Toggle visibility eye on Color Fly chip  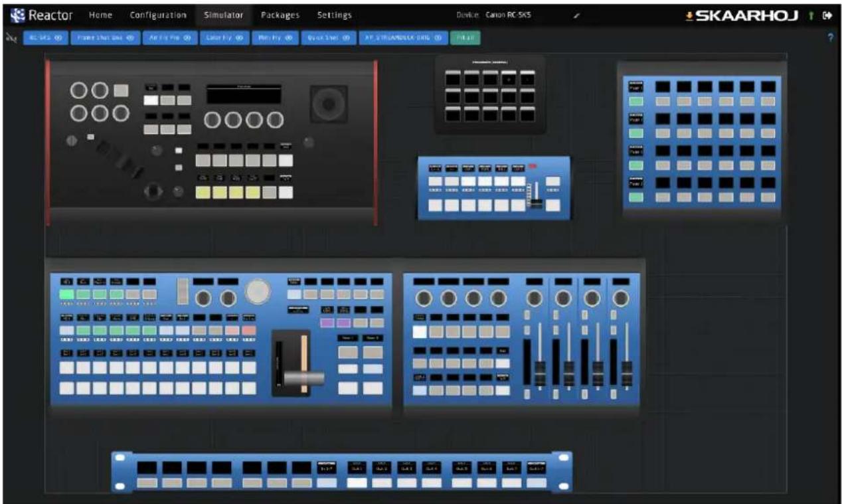click(238, 38)
